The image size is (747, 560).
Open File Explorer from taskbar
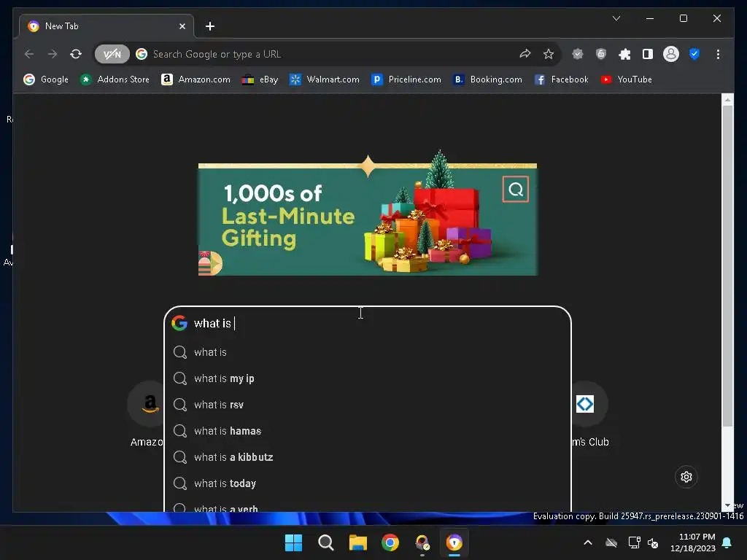(357, 542)
